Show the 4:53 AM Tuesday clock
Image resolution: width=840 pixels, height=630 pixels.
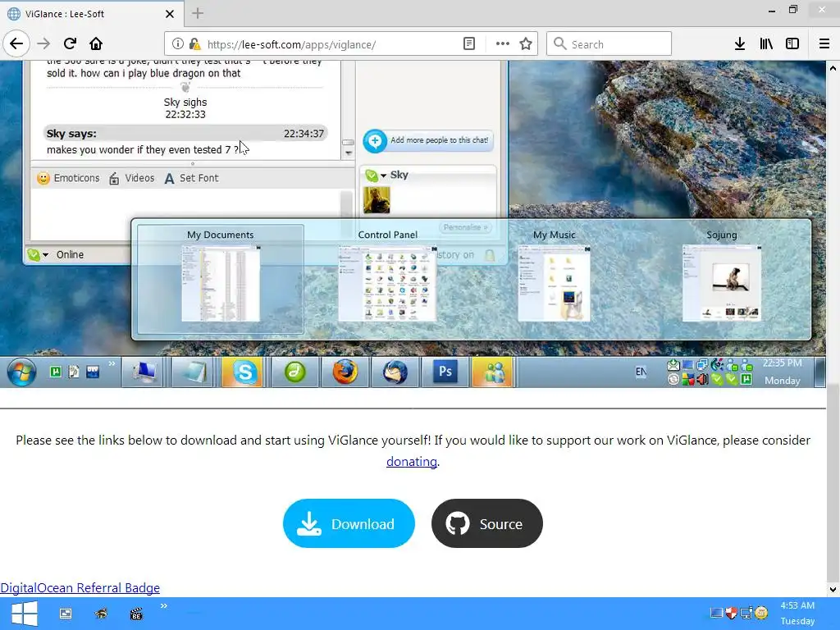tap(797, 614)
